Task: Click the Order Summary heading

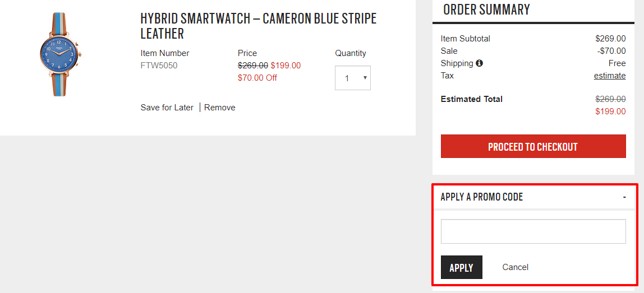Action: [486, 10]
